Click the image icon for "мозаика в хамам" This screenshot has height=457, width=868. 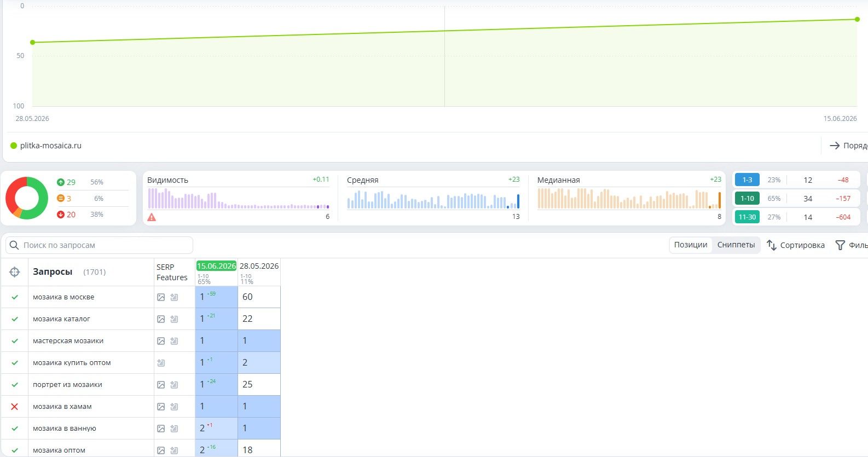click(x=161, y=407)
